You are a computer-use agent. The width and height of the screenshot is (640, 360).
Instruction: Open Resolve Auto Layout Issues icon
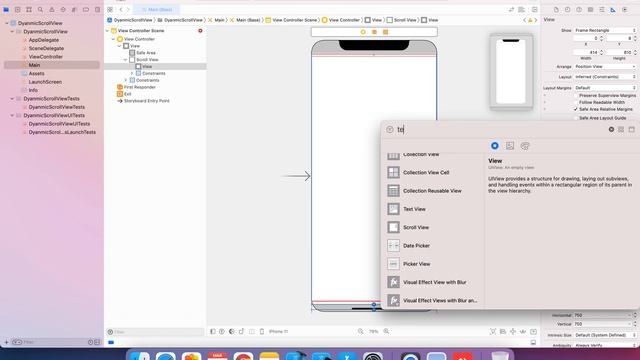pyautogui.click(x=523, y=331)
